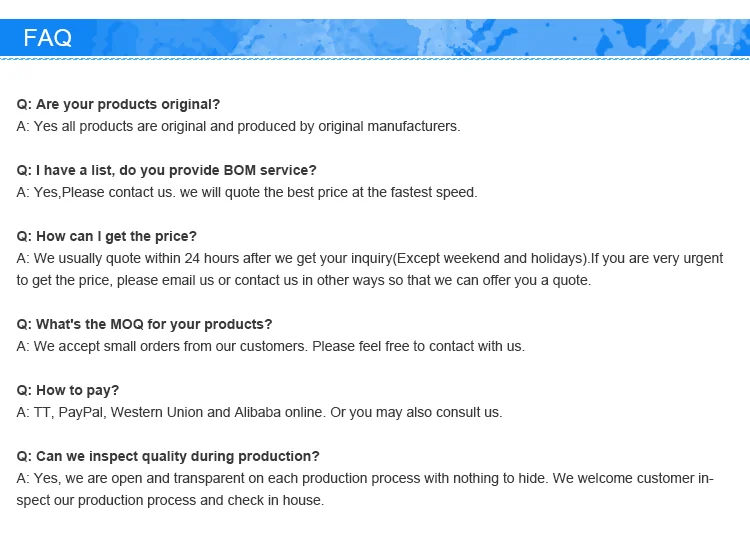Screen dimensions: 750x553
Task: Click the 'How to pay?' question
Action: click(x=67, y=390)
